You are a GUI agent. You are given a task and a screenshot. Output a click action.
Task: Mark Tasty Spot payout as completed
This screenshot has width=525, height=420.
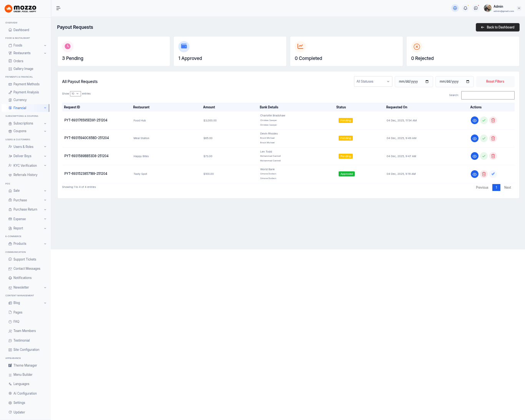(493, 174)
